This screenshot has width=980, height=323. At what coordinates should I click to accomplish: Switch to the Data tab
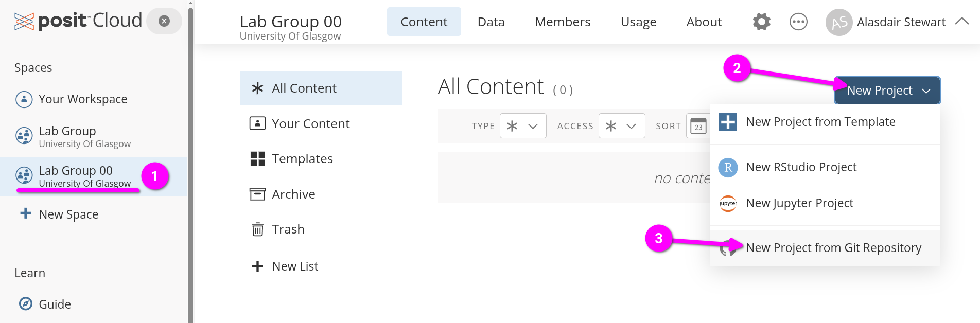tap(491, 22)
